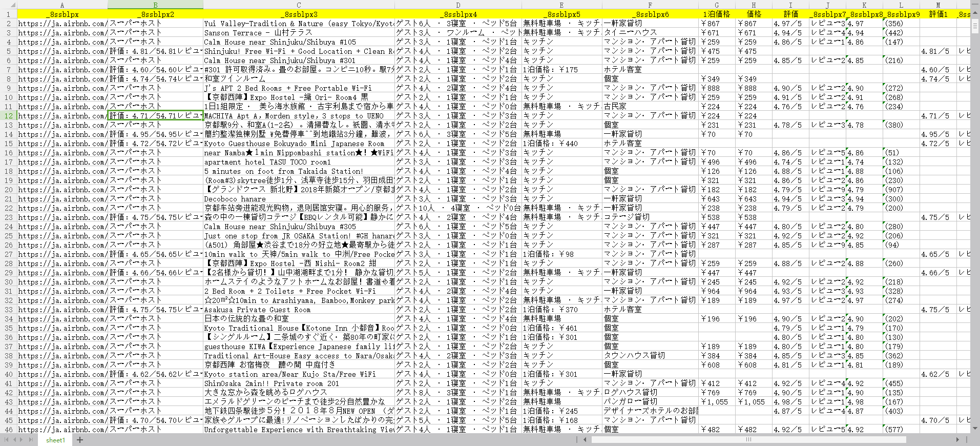Open the airbnb link in row 20
Image resolution: width=980 pixels, height=446 pixels.
(62, 190)
